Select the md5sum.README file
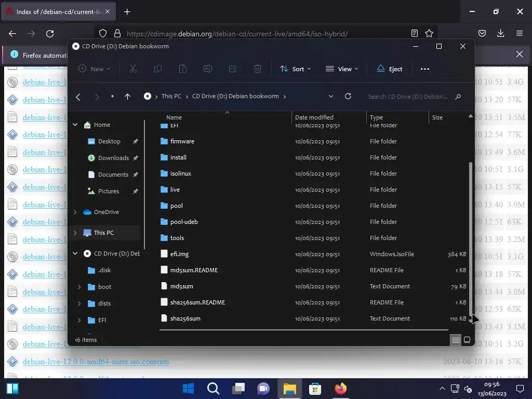 [x=194, y=270]
